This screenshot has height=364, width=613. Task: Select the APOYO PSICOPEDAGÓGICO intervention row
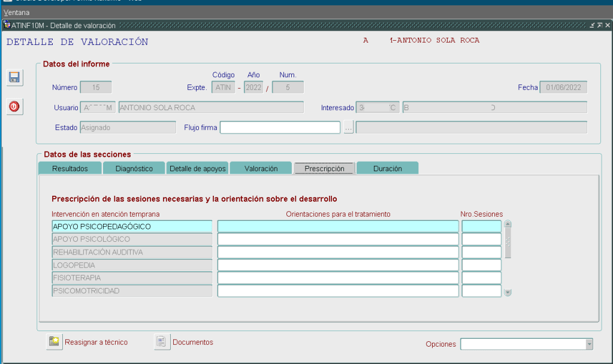(132, 226)
